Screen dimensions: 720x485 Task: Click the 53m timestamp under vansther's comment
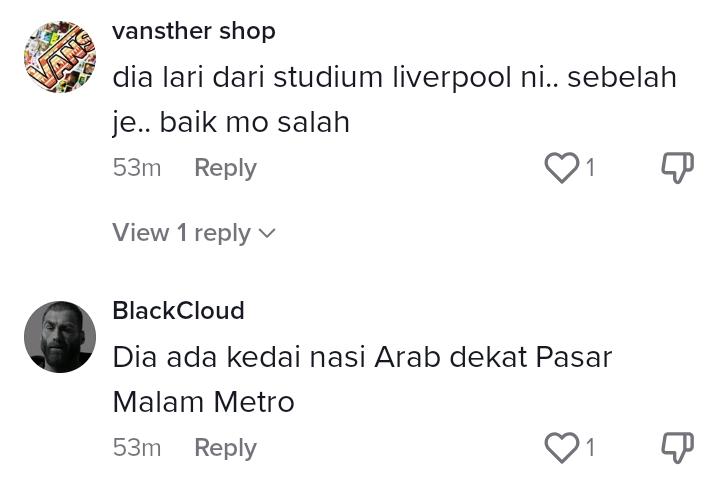pyautogui.click(x=136, y=168)
